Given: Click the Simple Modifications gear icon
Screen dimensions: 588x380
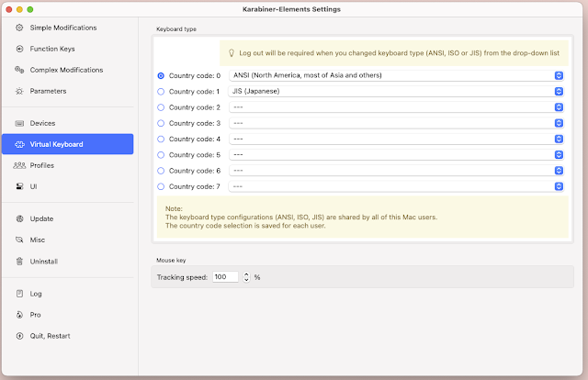Looking at the screenshot, I should [20, 28].
